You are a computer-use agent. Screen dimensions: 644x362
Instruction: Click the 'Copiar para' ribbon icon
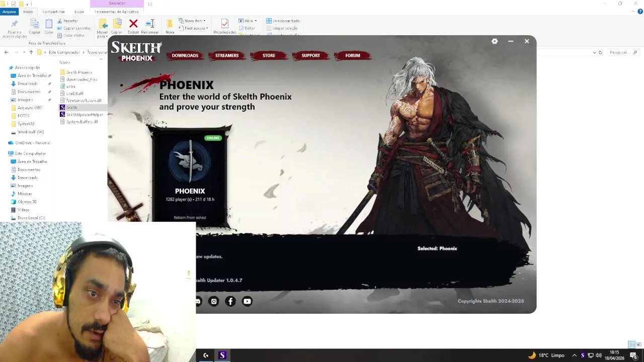click(117, 24)
